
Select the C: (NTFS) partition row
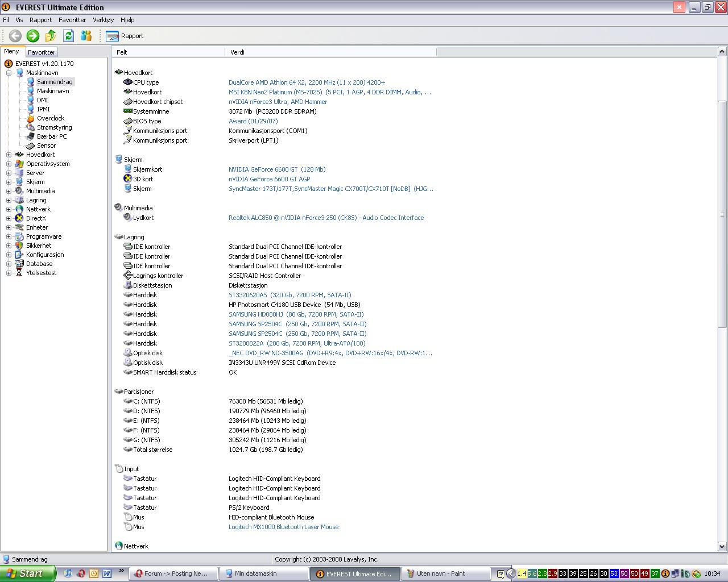(273, 401)
